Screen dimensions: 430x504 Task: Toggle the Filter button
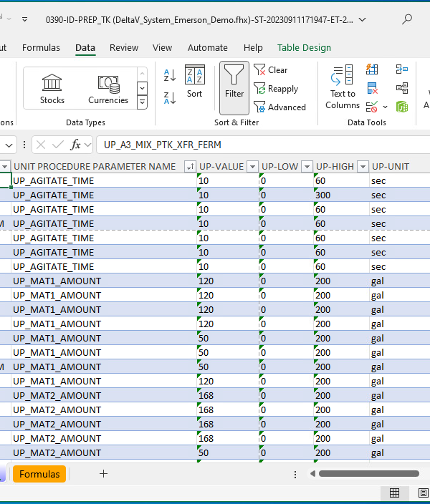tap(234, 88)
